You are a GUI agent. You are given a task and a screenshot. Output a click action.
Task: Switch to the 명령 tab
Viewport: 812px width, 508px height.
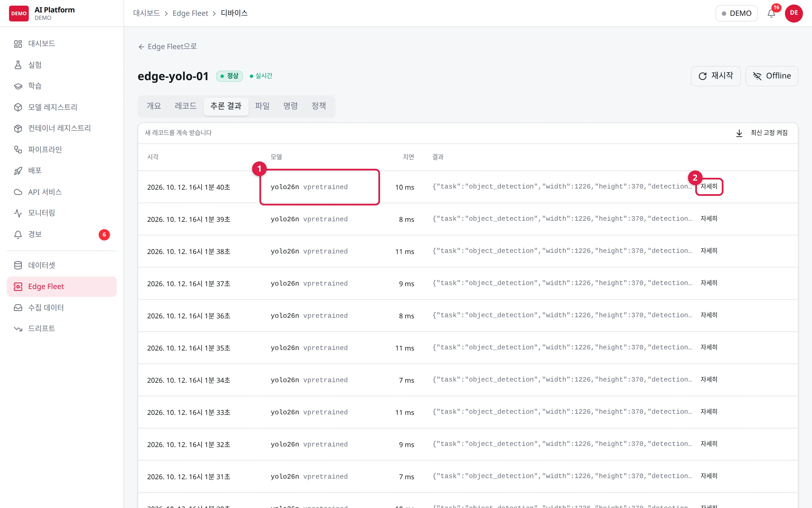coord(290,106)
